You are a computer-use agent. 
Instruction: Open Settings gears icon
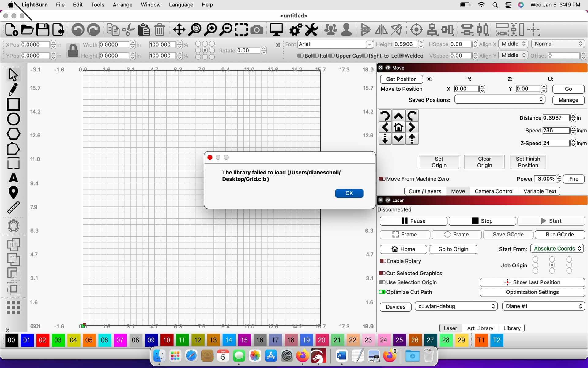point(296,30)
